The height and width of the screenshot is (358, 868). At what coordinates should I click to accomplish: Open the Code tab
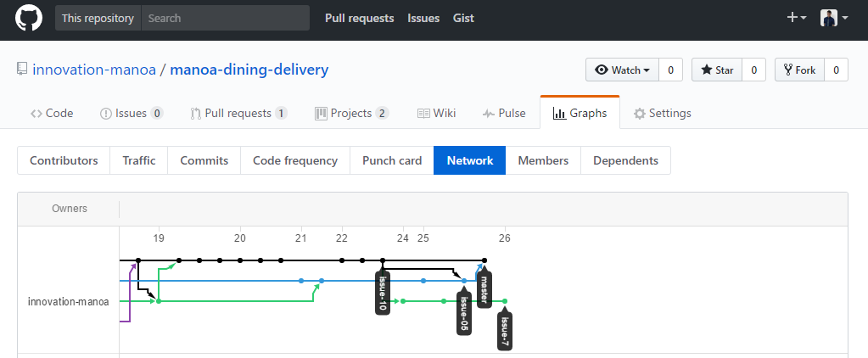(52, 113)
